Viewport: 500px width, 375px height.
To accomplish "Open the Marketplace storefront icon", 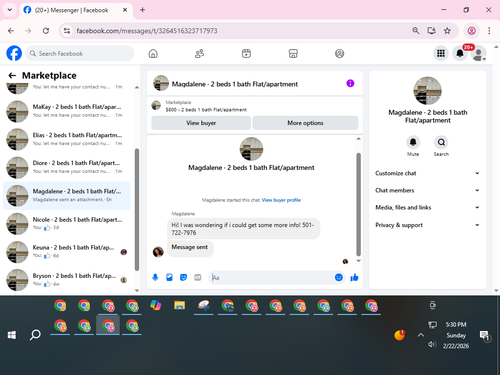I will pyautogui.click(x=293, y=53).
